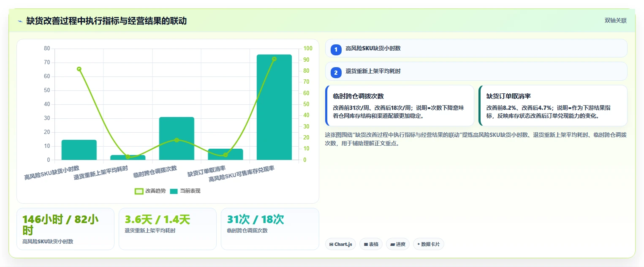The height and width of the screenshot is (267, 644).
Task: Click the 高风险SKU缺货小时数 bar in chart
Action: click(79, 150)
